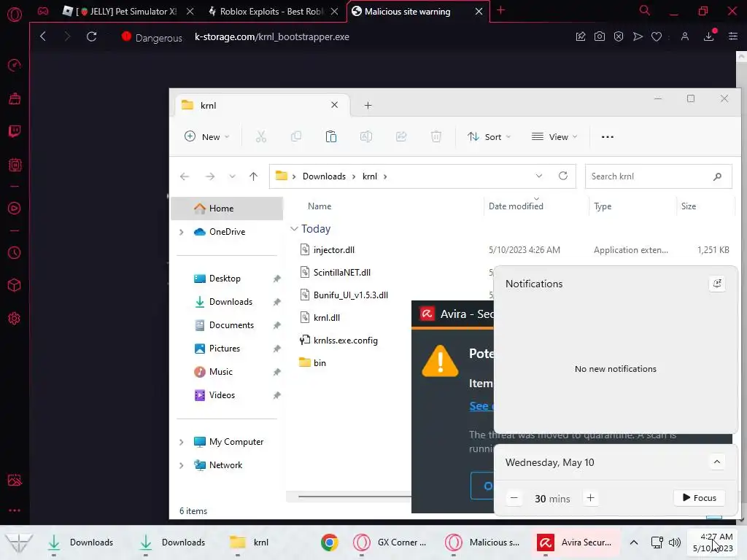Click the Opera menu logo
Screen dimensions: 747x560
pyautogui.click(x=15, y=15)
